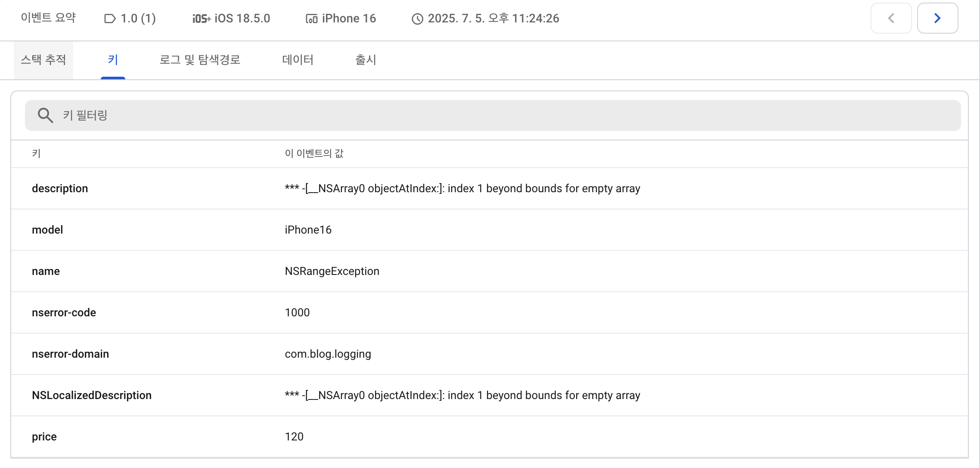Click the 이벤트 요약 label
980x468 pixels.
click(48, 18)
